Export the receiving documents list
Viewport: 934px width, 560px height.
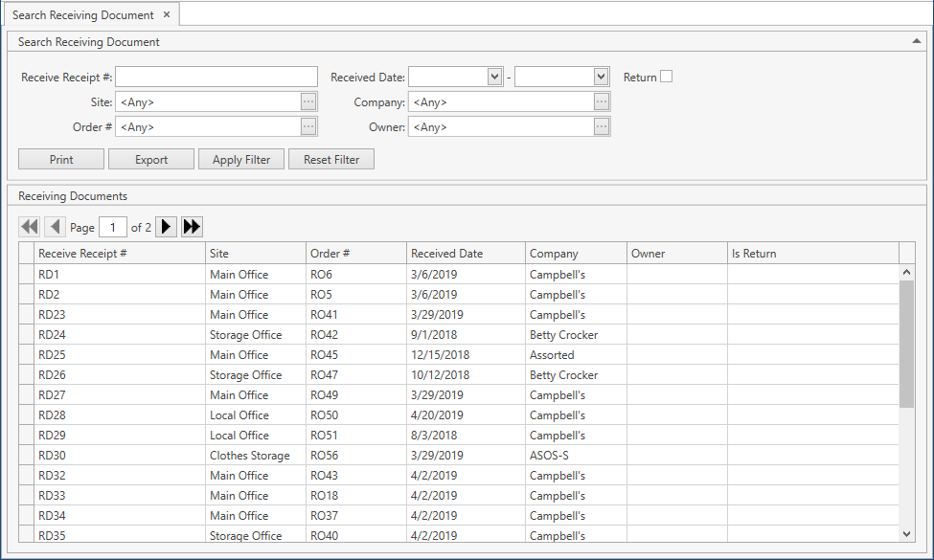pos(150,159)
